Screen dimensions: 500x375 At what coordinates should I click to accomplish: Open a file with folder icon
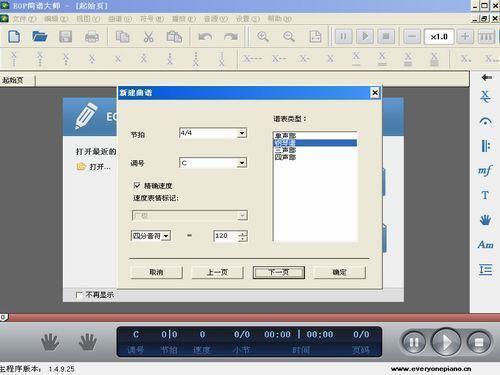click(x=40, y=36)
